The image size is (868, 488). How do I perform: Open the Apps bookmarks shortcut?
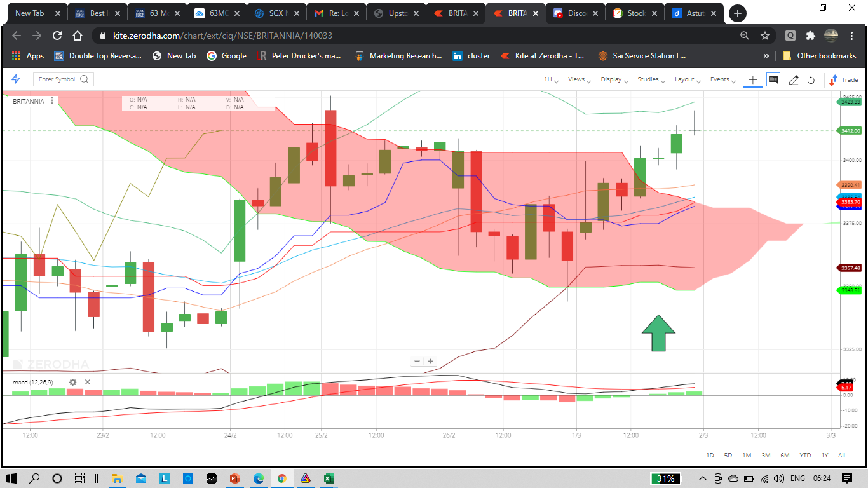click(28, 56)
